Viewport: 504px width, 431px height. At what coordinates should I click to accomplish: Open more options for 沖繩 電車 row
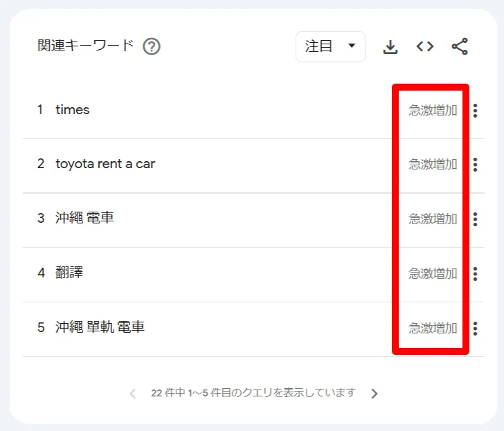(x=475, y=219)
